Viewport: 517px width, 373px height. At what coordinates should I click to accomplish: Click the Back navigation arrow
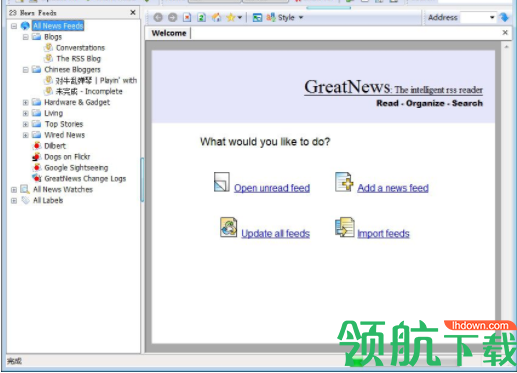[x=158, y=17]
